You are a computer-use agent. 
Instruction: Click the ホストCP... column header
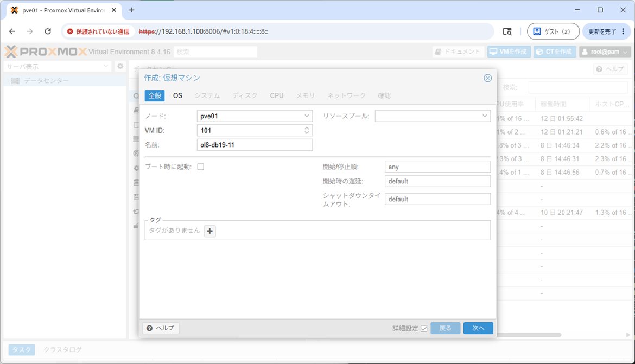(x=609, y=104)
